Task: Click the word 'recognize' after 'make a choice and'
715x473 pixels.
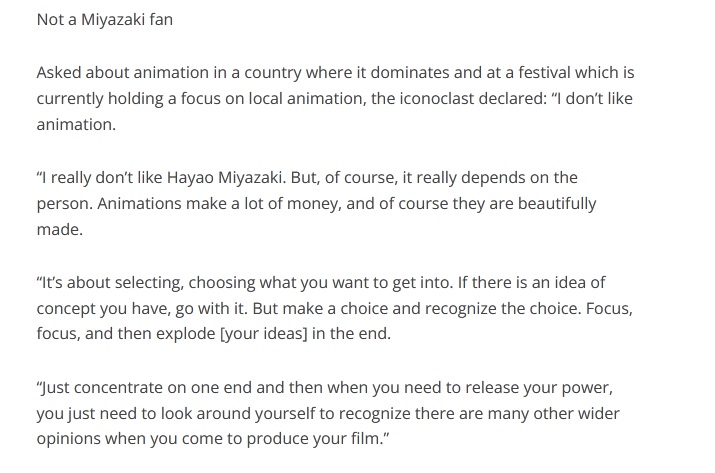Action: [461, 309]
